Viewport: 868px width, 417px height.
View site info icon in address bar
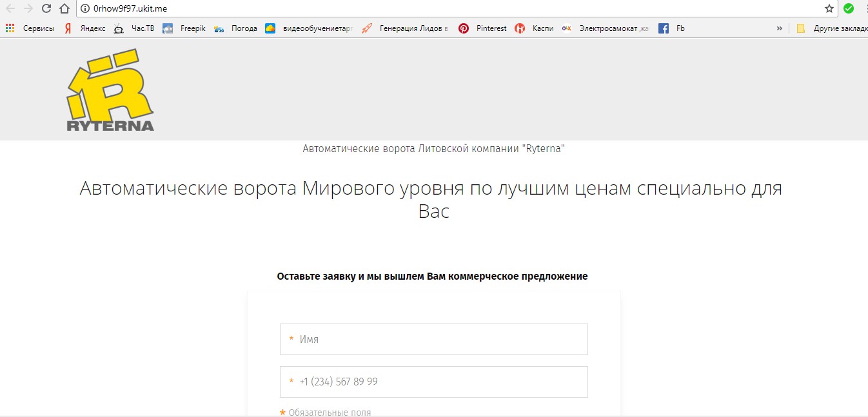pyautogui.click(x=84, y=8)
